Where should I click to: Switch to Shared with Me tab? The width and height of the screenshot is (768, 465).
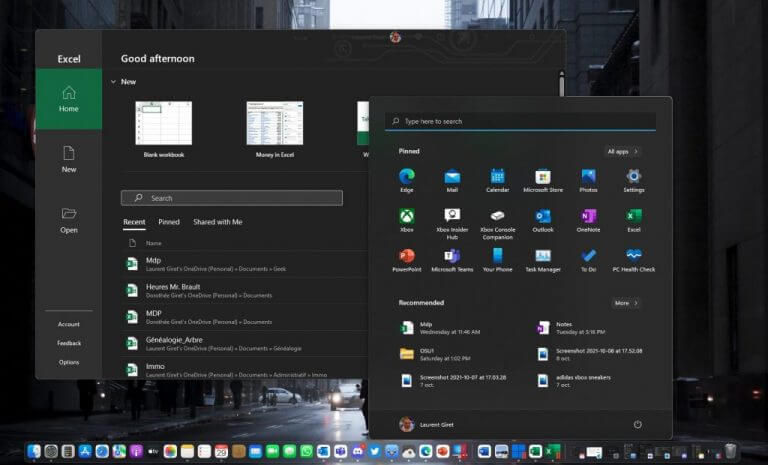[217, 222]
